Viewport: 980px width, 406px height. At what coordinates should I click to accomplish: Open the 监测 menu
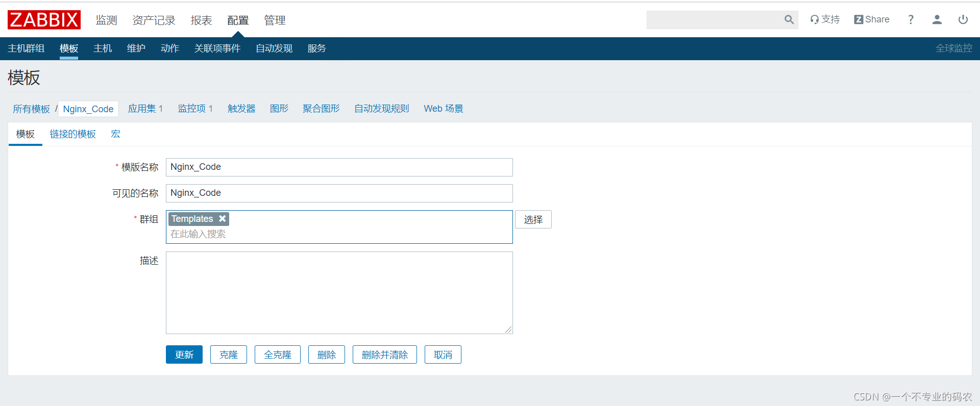point(106,20)
